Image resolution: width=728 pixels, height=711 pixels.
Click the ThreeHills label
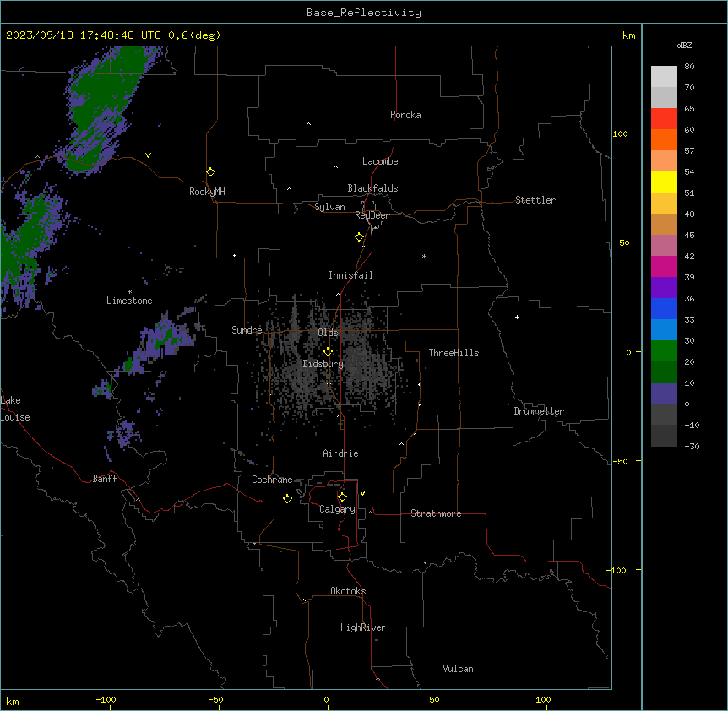pyautogui.click(x=454, y=353)
